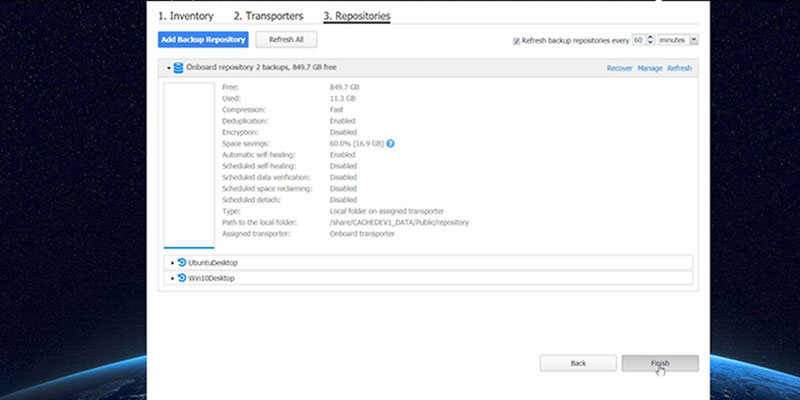Click the UbuntuDesktop backup recovery icon

coord(182,263)
